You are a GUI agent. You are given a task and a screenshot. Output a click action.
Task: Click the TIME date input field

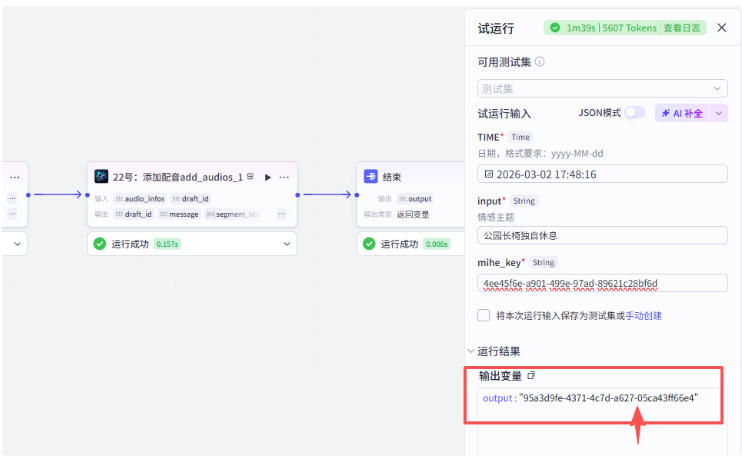[602, 174]
